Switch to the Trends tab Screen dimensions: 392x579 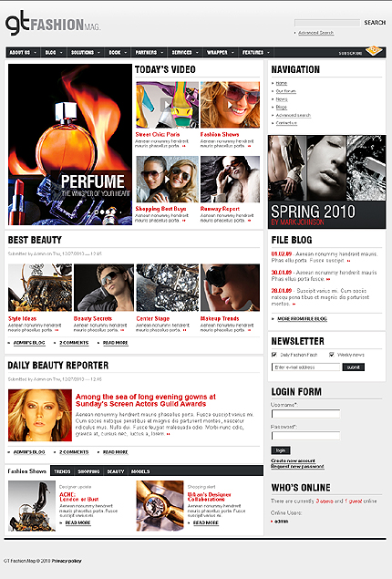click(62, 471)
